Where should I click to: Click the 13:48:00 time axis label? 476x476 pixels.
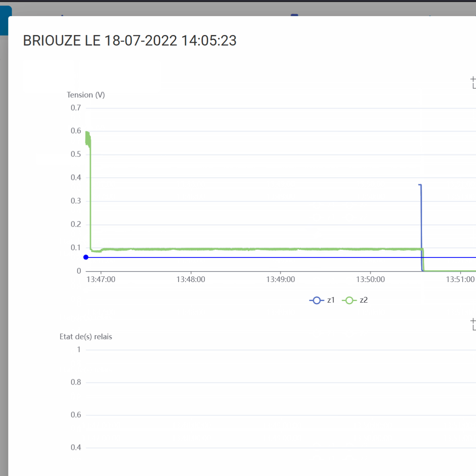[x=191, y=279]
